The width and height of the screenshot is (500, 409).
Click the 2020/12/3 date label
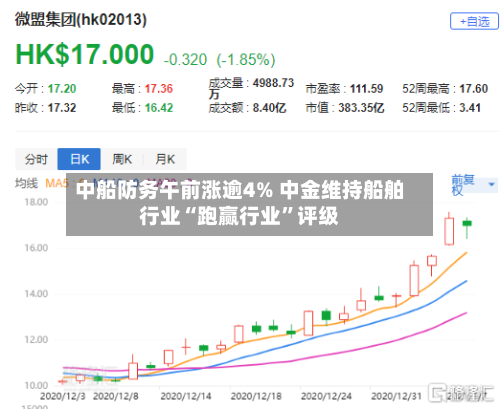(x=63, y=396)
